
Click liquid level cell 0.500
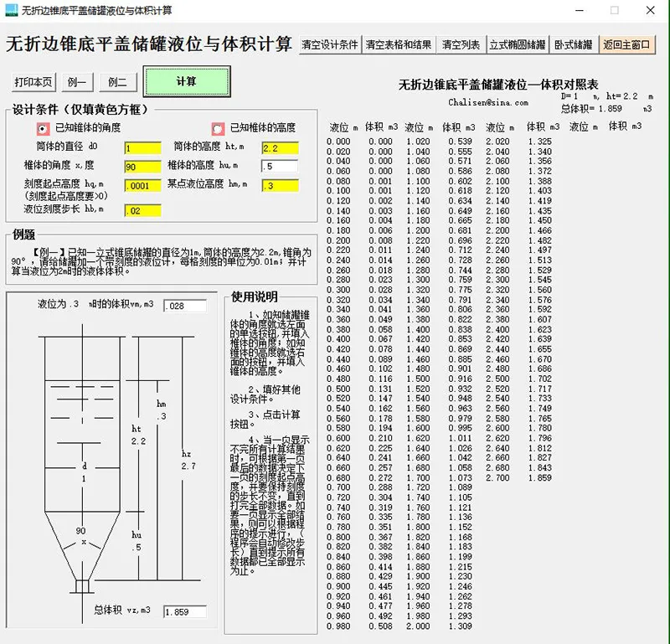click(338, 389)
